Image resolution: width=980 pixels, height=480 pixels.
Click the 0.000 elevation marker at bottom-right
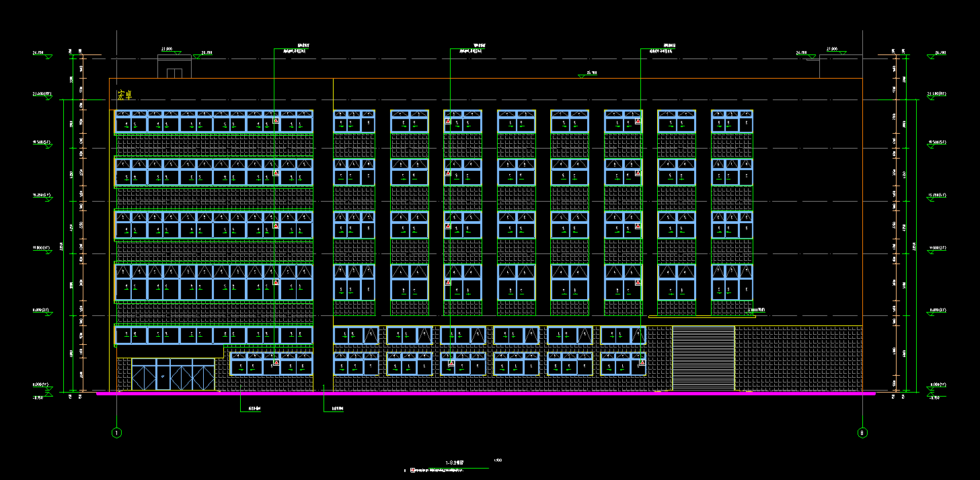(937, 386)
